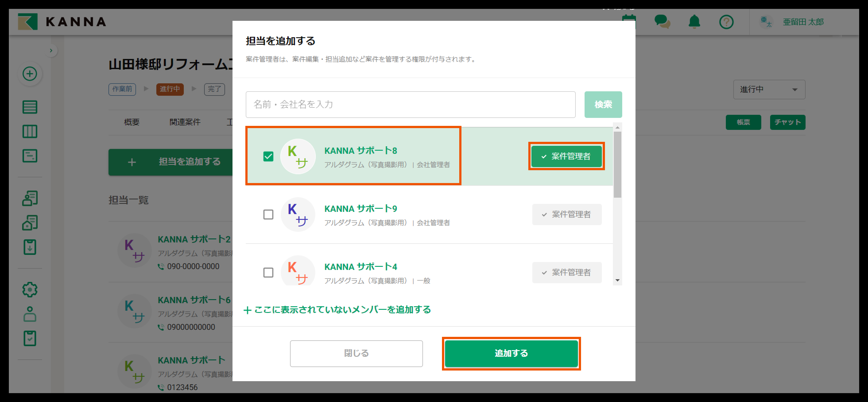Click phone number 090-0000-0000
This screenshot has width=868, height=402.
point(193,266)
